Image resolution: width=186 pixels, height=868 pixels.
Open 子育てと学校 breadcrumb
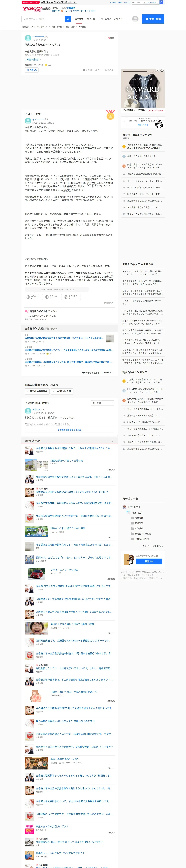point(57,27)
